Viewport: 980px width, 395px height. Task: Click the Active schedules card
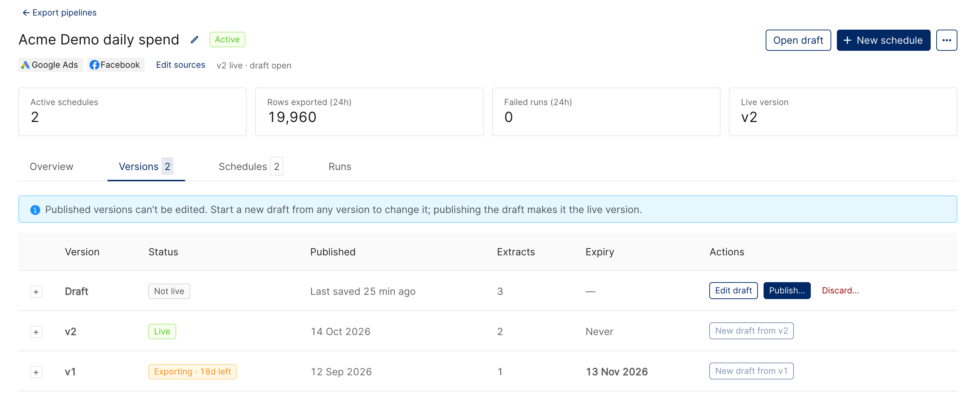click(x=133, y=112)
